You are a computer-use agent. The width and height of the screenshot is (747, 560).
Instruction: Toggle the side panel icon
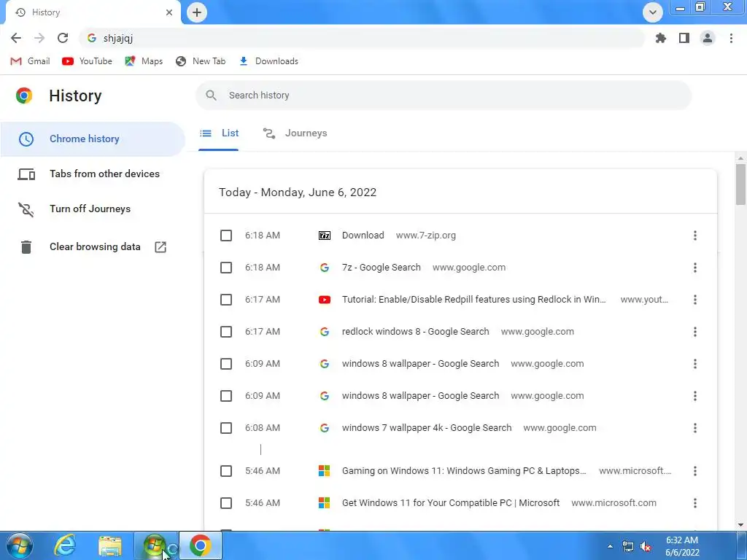(684, 38)
